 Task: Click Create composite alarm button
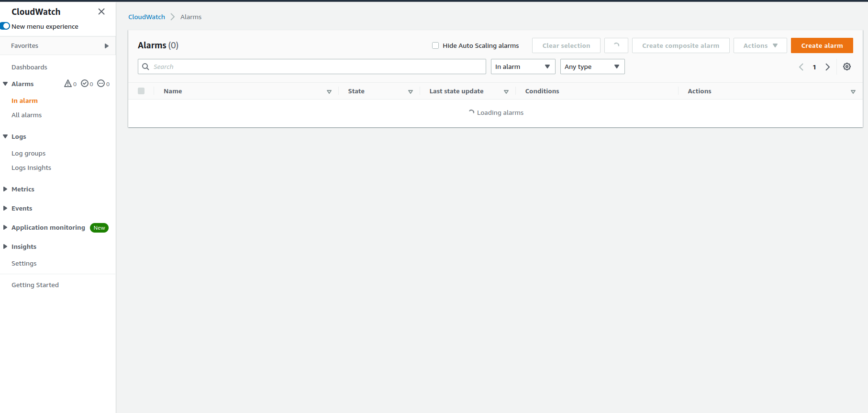tap(680, 45)
